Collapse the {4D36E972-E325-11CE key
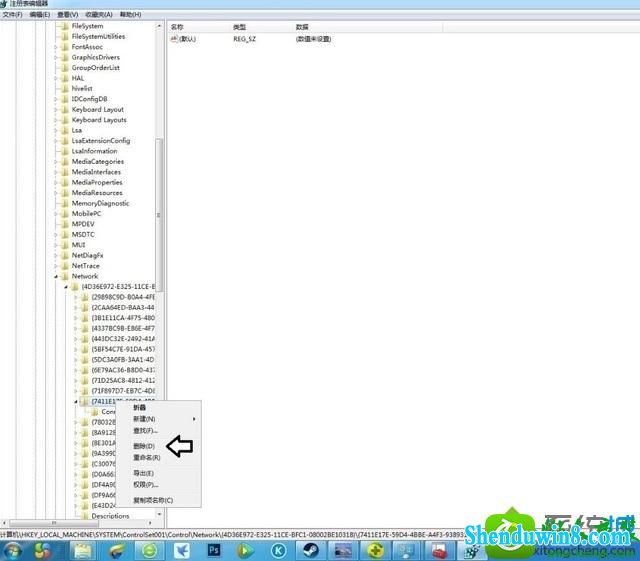640x561 pixels. coord(66,287)
